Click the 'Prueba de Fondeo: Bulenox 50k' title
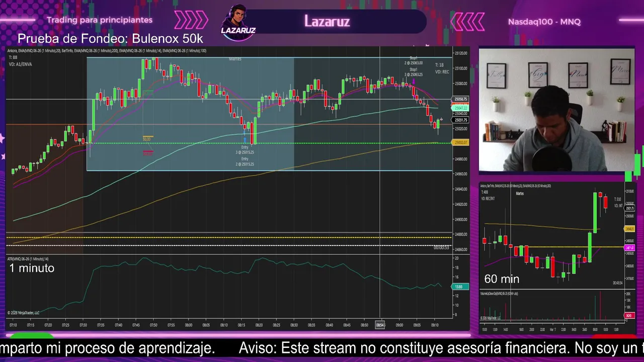This screenshot has height=362, width=644. [110, 39]
